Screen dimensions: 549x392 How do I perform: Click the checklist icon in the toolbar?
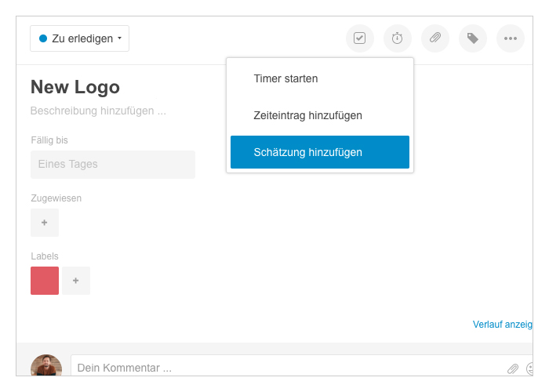(360, 38)
